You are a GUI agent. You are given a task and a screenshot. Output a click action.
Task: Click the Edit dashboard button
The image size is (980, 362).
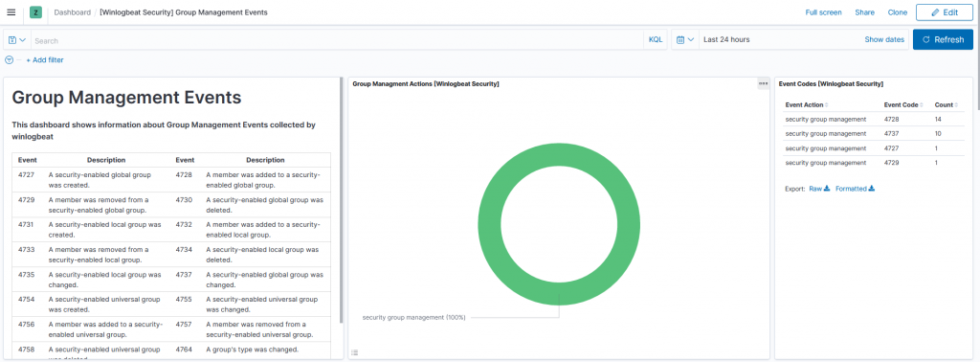tap(944, 11)
